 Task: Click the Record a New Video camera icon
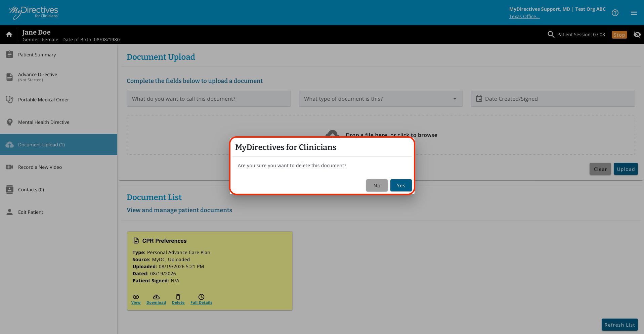pos(10,167)
